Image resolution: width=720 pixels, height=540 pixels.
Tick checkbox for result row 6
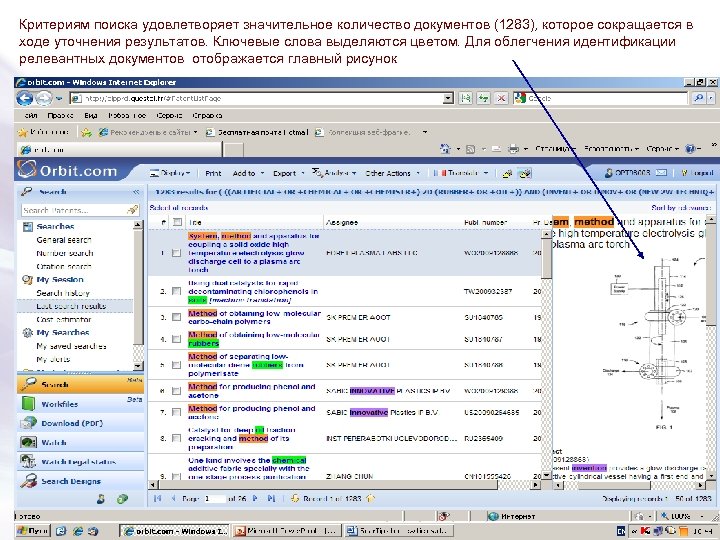click(x=176, y=391)
